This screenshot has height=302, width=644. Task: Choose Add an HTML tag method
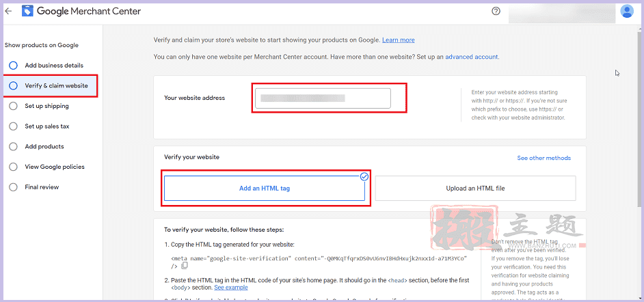coord(265,189)
